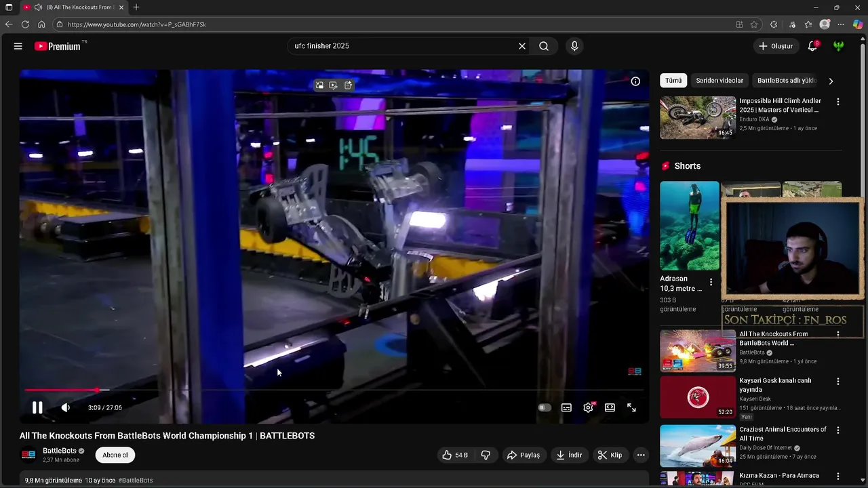The width and height of the screenshot is (868, 488).
Task: Refresh the page
Action: click(25, 24)
